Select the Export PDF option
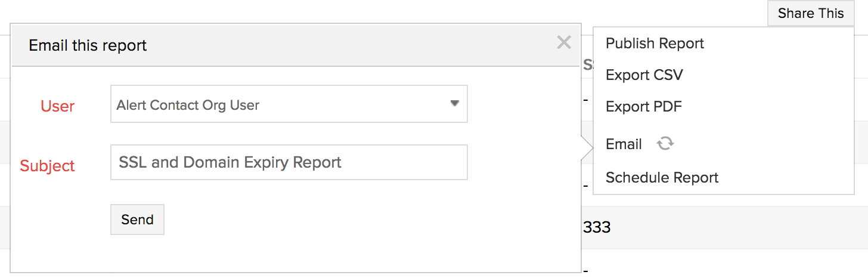The height and width of the screenshot is (278, 868). point(643,107)
